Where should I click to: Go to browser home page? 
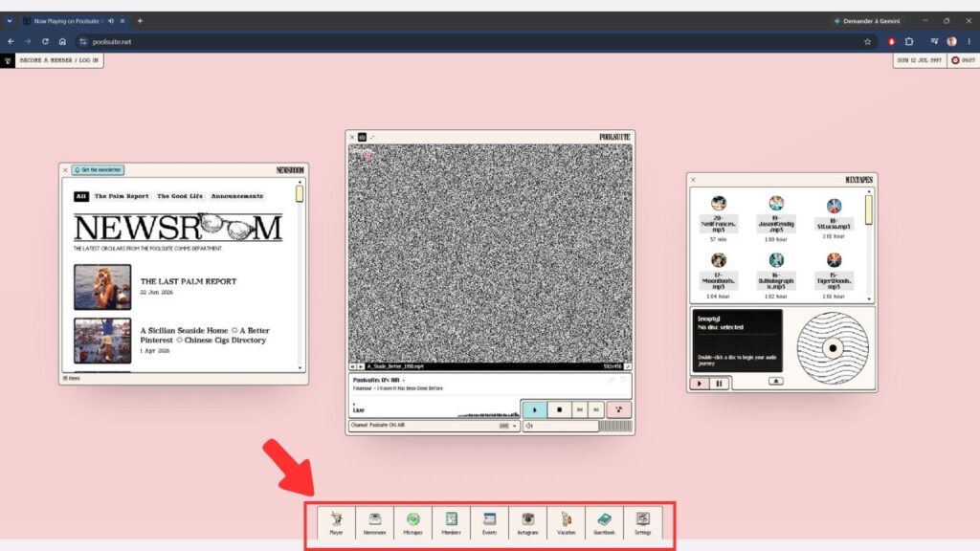click(x=62, y=42)
